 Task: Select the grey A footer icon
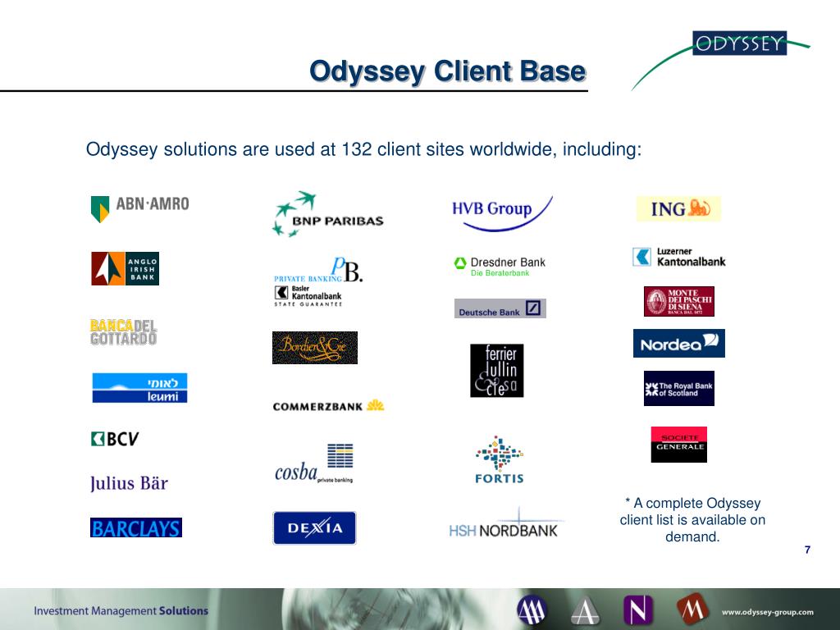click(585, 610)
